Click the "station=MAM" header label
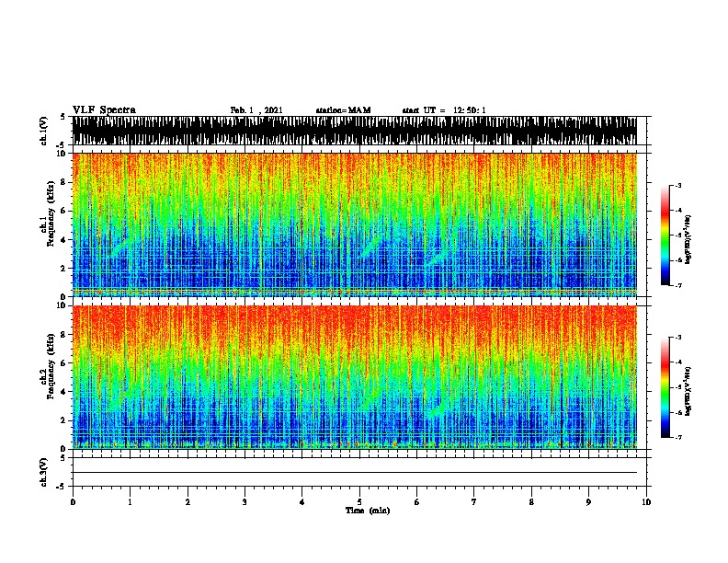Screen dimensions: 728x563 tap(343, 110)
